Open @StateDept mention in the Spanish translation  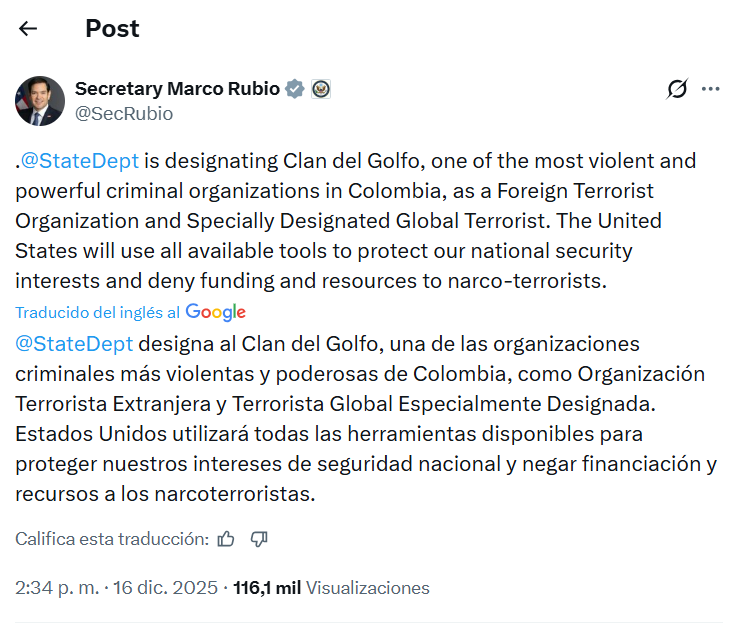pyautogui.click(x=74, y=345)
